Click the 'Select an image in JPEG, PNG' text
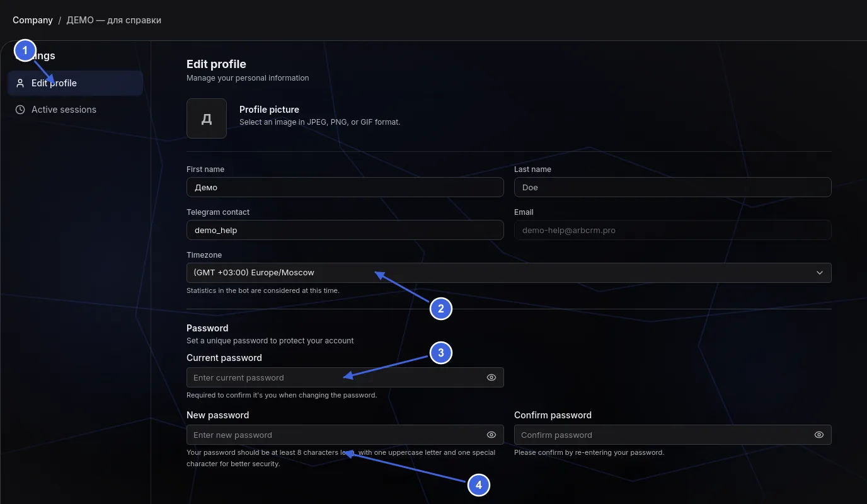 (x=319, y=122)
